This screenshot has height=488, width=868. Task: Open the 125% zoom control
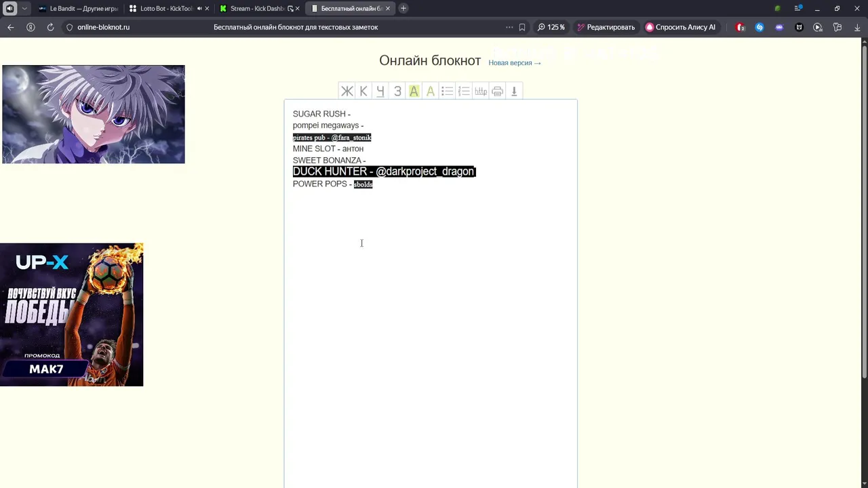pyautogui.click(x=551, y=27)
